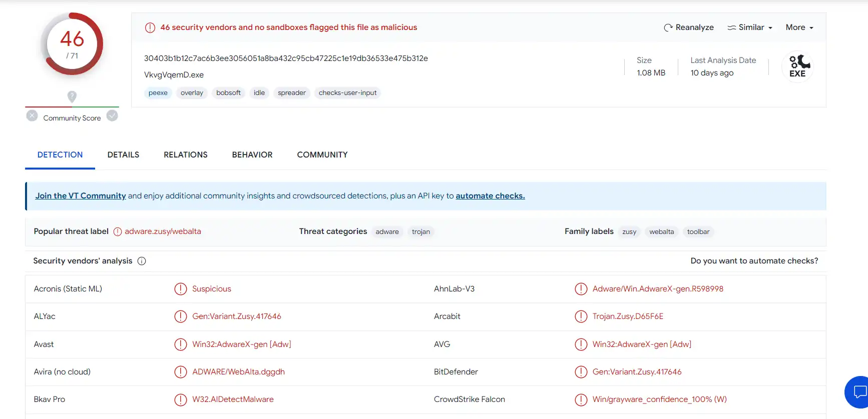Viewport: 868px width, 419px height.
Task: Click the automate checks link
Action: (490, 196)
